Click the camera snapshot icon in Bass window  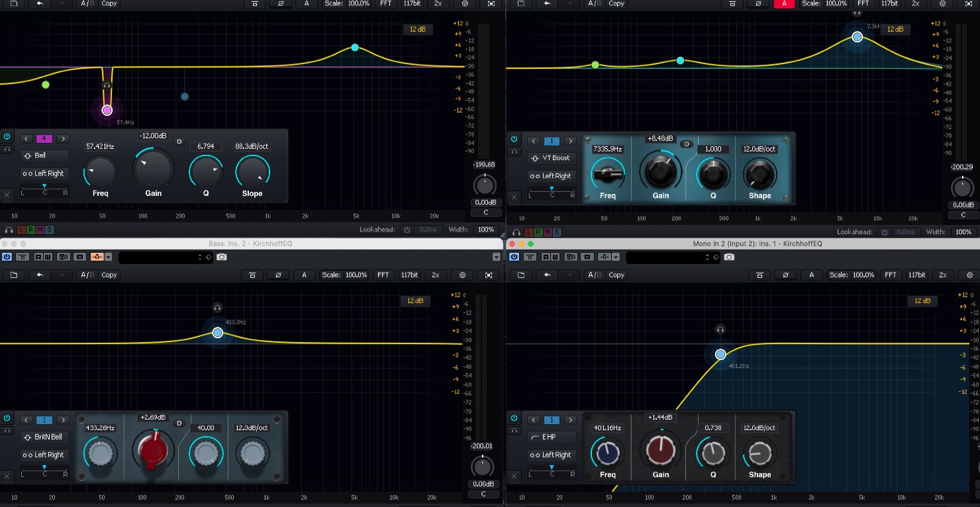(x=222, y=257)
